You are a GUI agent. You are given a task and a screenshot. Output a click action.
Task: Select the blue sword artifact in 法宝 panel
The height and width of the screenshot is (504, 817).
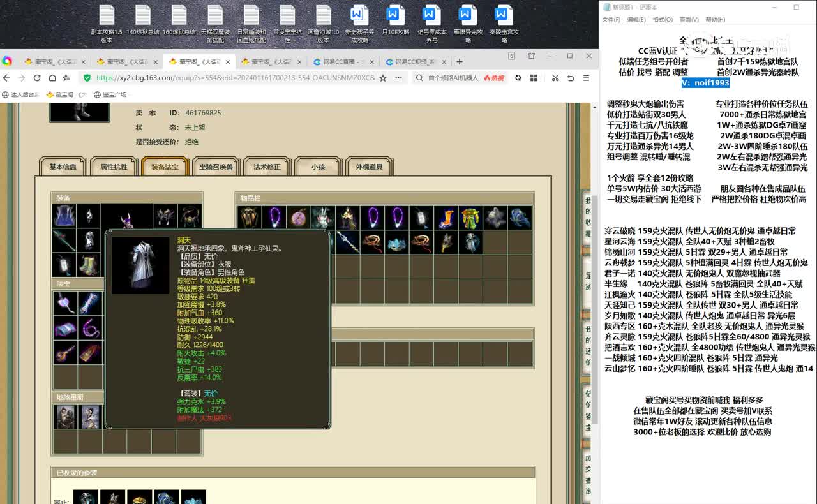click(90, 304)
